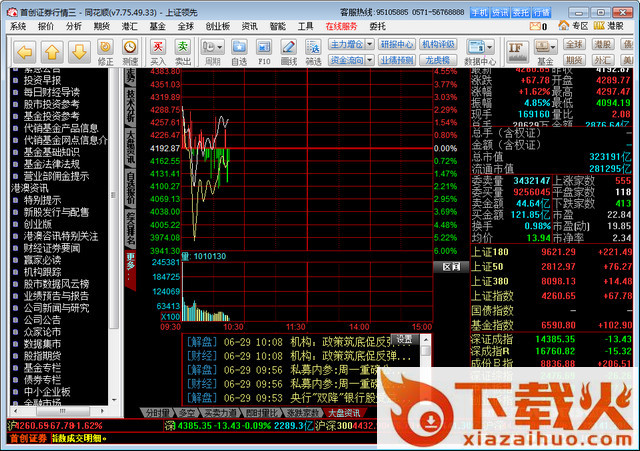Open 自选 watchlist folder icon
Screen dimensions: 640x451
[239, 52]
